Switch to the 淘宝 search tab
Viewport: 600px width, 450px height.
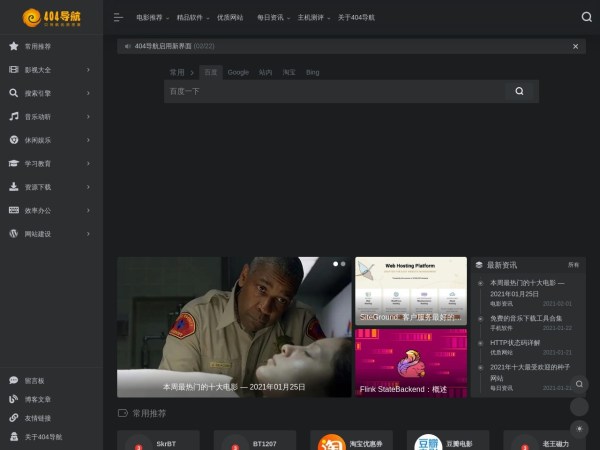pos(289,72)
